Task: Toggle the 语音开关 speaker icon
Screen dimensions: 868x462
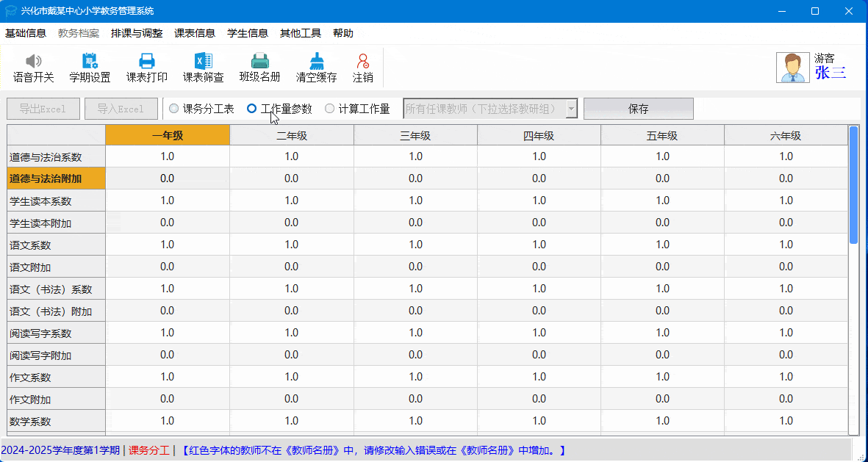Action: pyautogui.click(x=33, y=62)
